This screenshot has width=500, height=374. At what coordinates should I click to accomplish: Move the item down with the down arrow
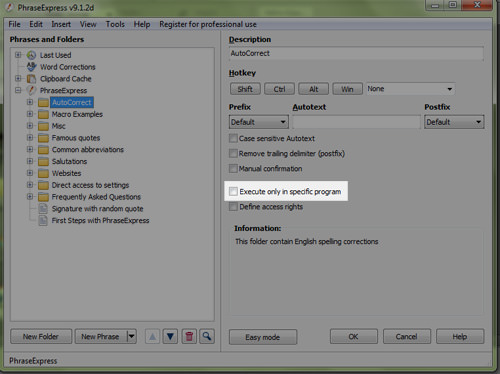click(170, 336)
